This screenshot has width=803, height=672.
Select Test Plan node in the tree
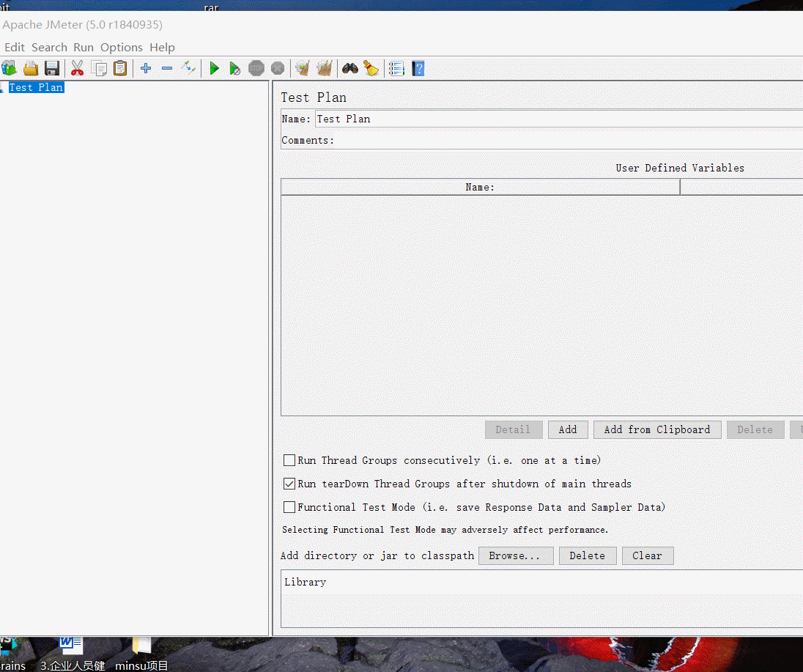click(x=36, y=88)
